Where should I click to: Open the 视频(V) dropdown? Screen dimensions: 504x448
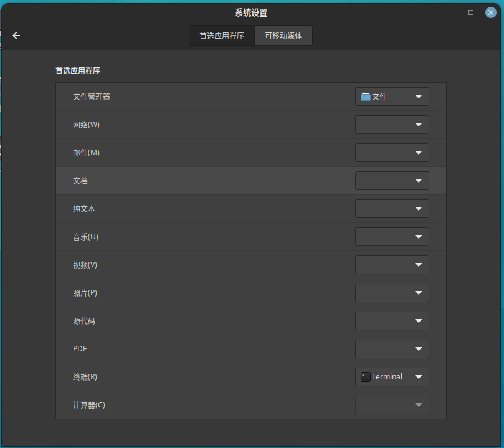point(392,265)
